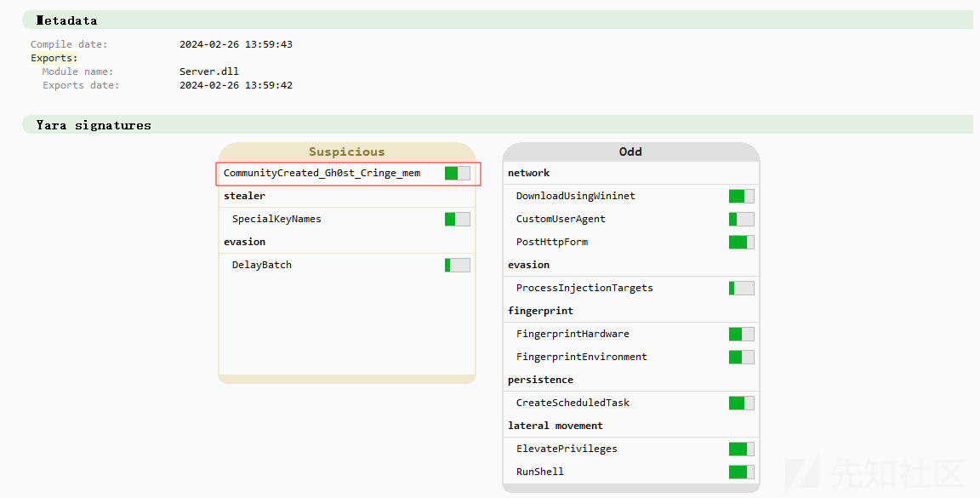The image size is (980, 498).
Task: Click the CustomUserAgent score bar
Action: coord(741,219)
